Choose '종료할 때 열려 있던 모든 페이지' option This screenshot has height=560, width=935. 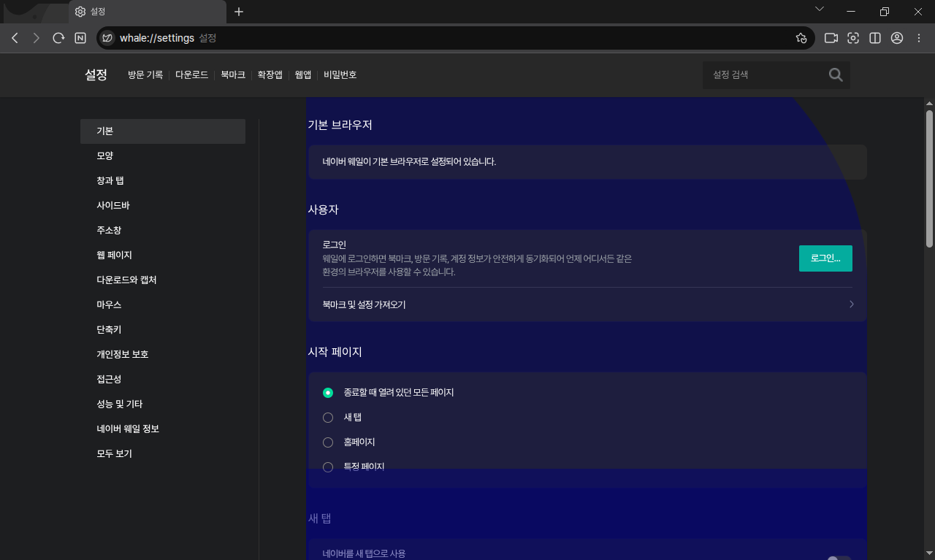coord(328,393)
